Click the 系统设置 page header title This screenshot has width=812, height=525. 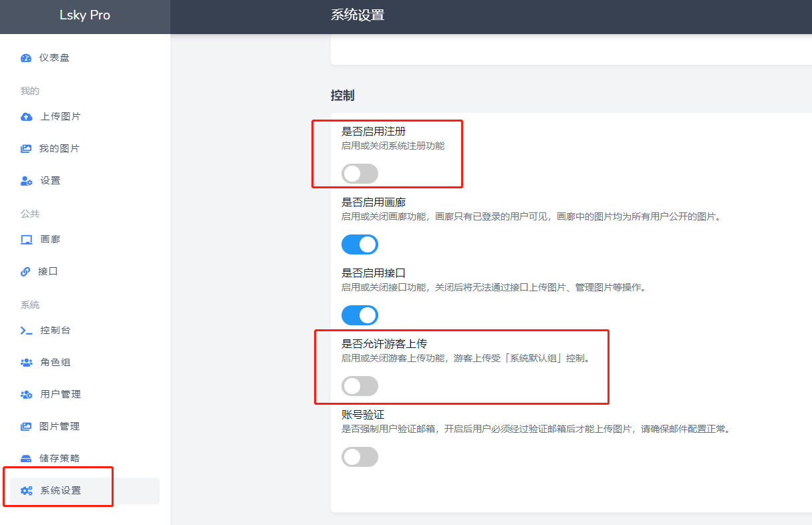(358, 15)
